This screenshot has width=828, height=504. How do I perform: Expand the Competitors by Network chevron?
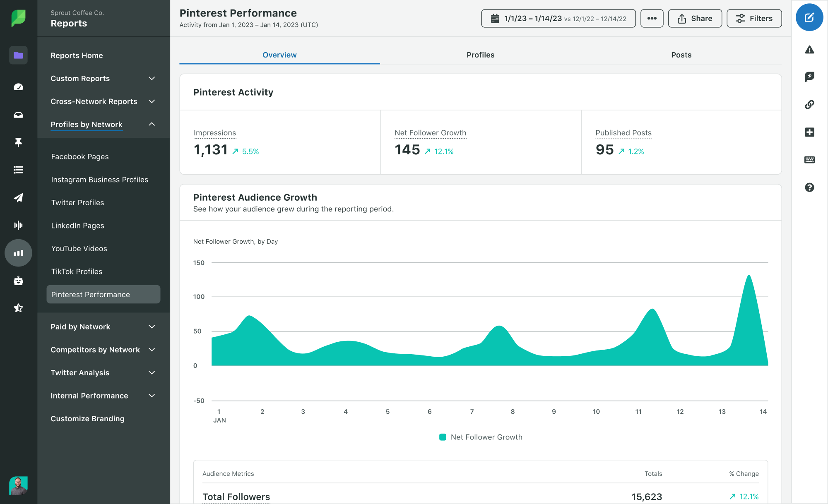point(152,350)
